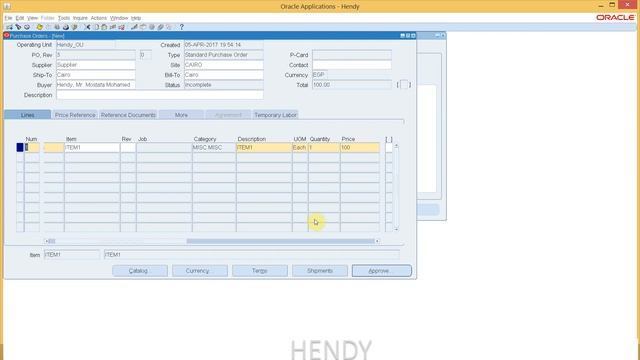Click the Edit Field pencil icon

[x=134, y=27]
